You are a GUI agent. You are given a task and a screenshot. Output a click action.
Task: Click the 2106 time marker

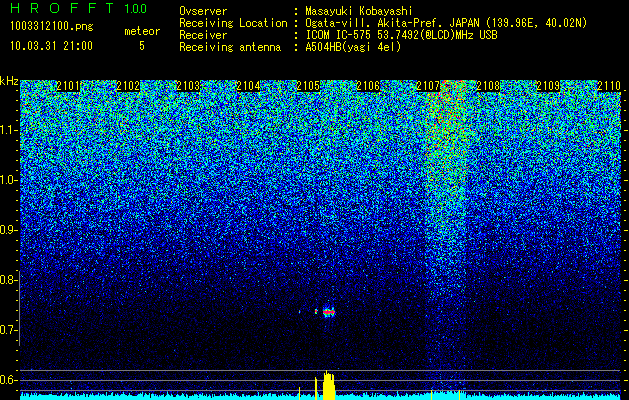(x=368, y=86)
